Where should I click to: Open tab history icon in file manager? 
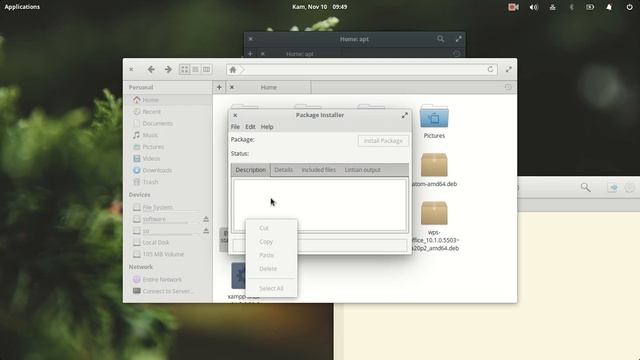click(x=508, y=87)
